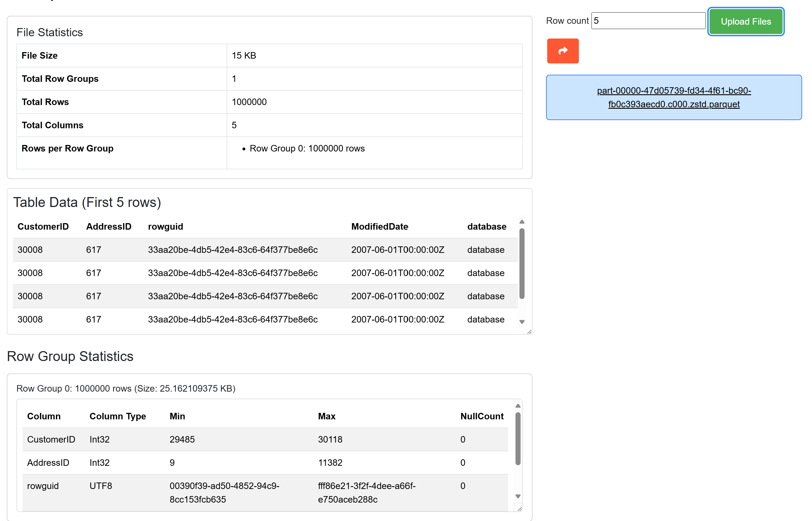Click the NullCount header in statistics table
Screen dimensions: 812x521
coord(482,416)
